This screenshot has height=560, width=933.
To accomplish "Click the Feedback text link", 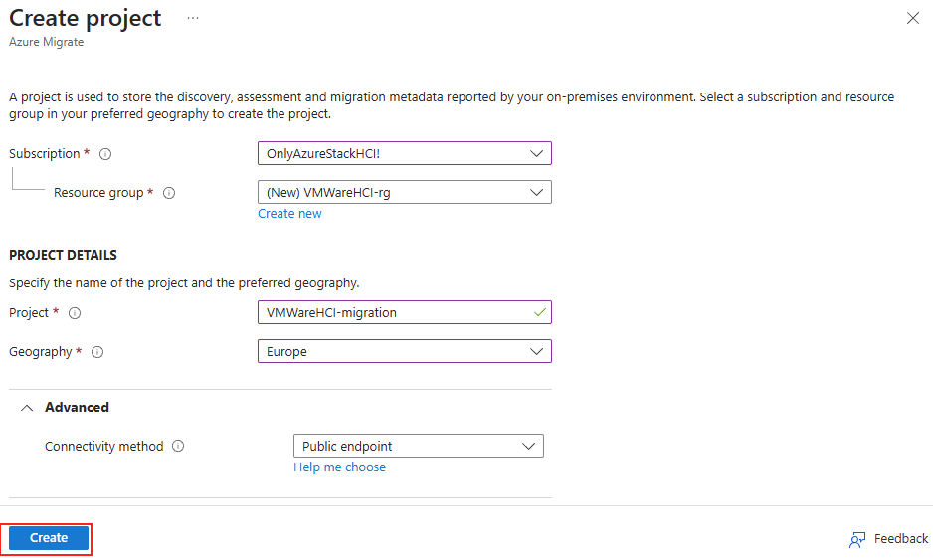I will pyautogui.click(x=901, y=538).
